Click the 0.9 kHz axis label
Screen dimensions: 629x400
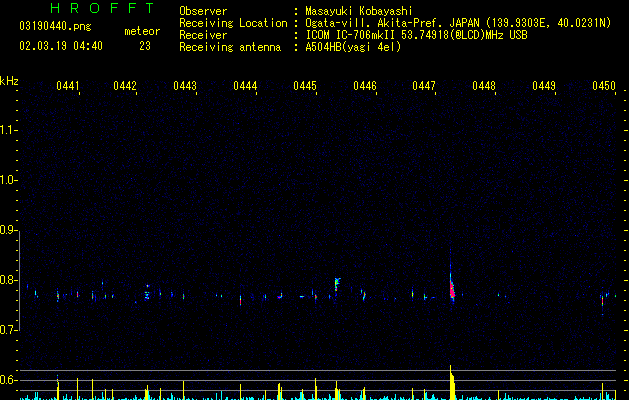pyautogui.click(x=8, y=230)
